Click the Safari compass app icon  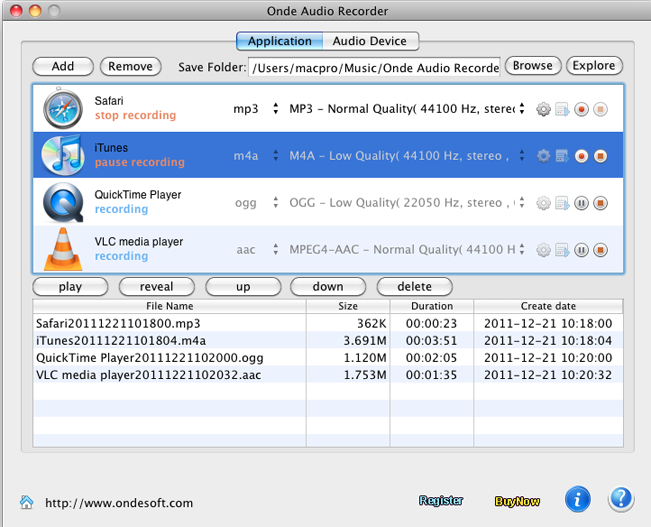(63, 108)
